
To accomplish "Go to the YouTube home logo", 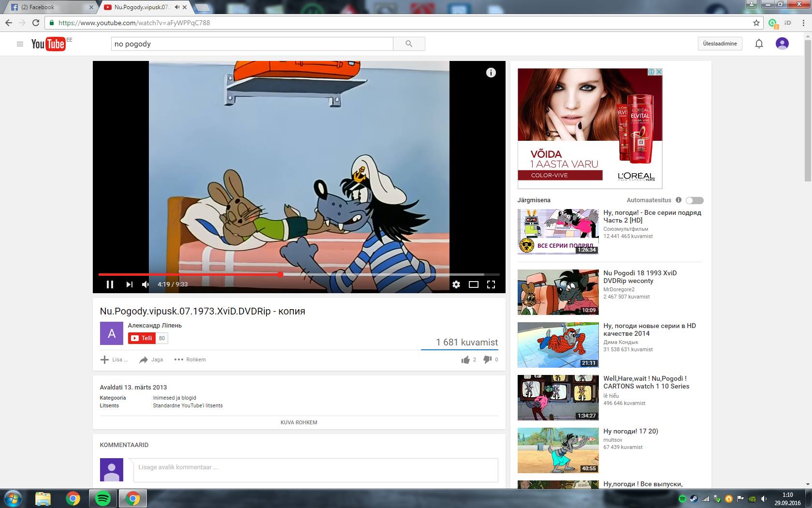I will click(x=48, y=44).
